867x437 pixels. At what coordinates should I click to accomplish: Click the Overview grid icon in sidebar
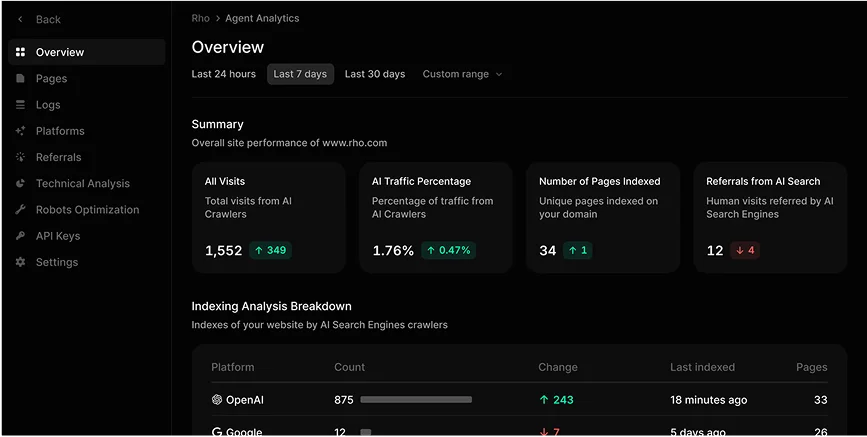tap(20, 52)
